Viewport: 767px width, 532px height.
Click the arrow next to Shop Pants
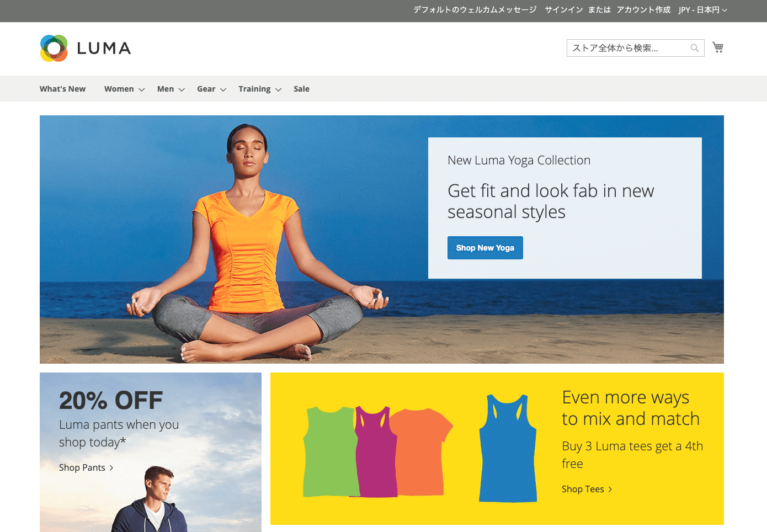(x=111, y=468)
